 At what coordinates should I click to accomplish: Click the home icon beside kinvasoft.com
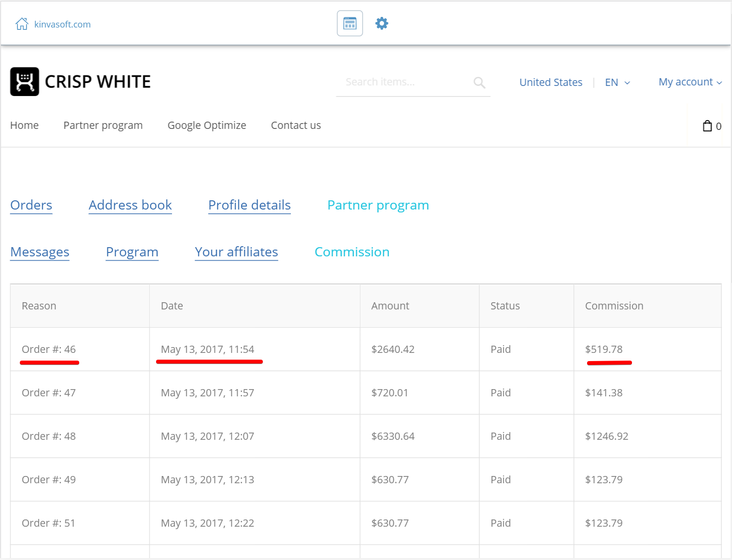22,24
